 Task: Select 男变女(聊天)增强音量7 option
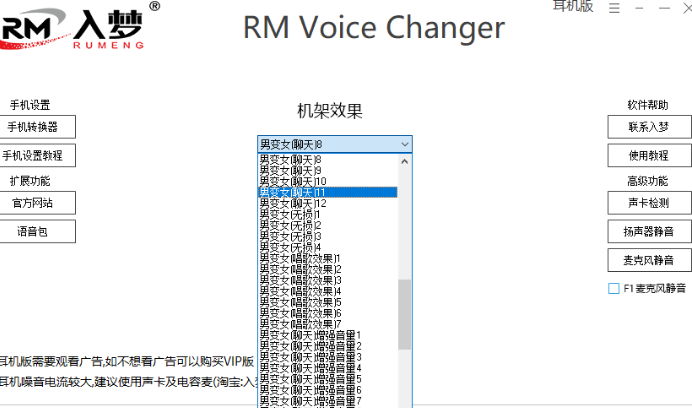pyautogui.click(x=327, y=401)
